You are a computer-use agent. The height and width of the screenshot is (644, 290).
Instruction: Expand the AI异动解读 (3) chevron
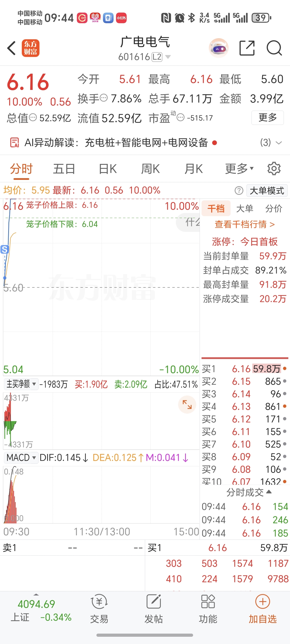279,143
